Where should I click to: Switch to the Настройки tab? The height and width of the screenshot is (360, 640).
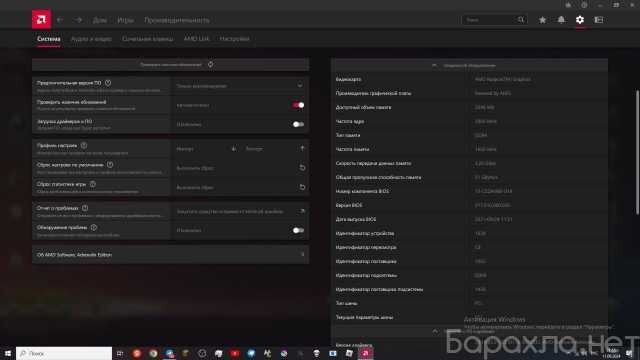pos(234,39)
